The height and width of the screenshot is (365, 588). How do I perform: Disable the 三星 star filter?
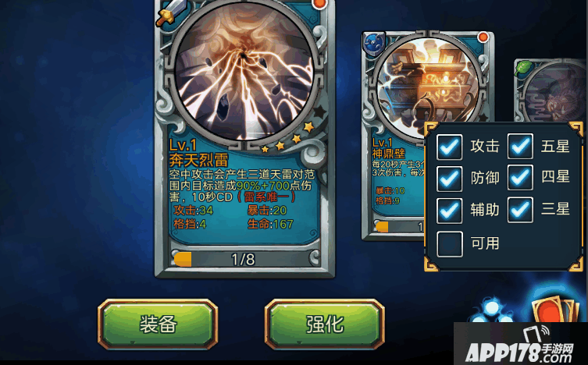(x=520, y=210)
